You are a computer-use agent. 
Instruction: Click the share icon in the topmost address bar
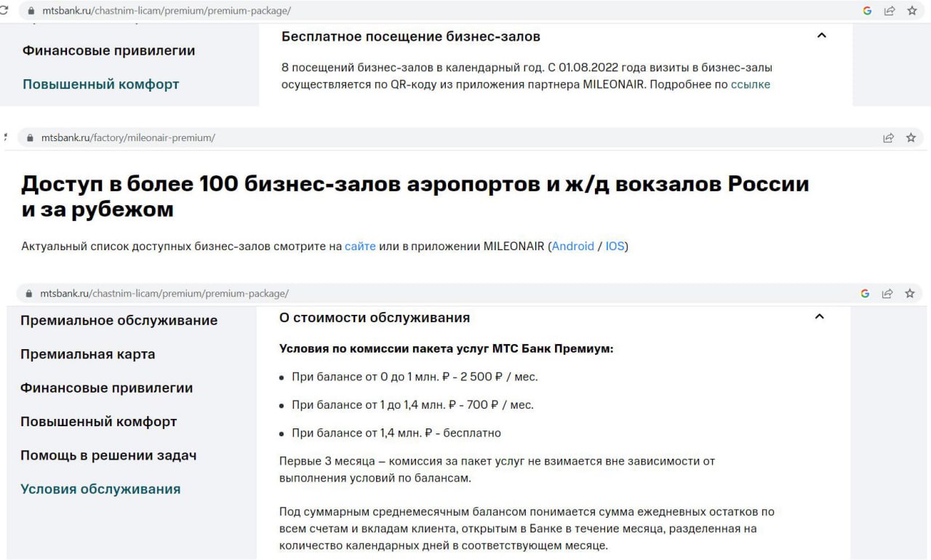tap(889, 11)
